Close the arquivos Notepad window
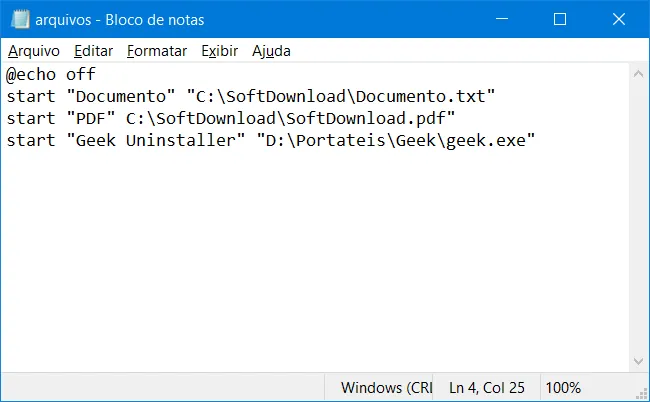 coord(618,19)
